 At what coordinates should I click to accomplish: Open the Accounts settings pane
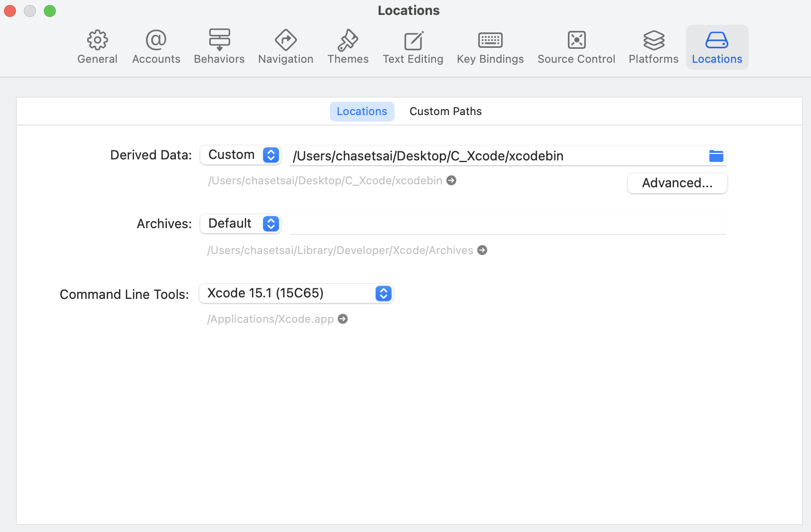(x=156, y=47)
